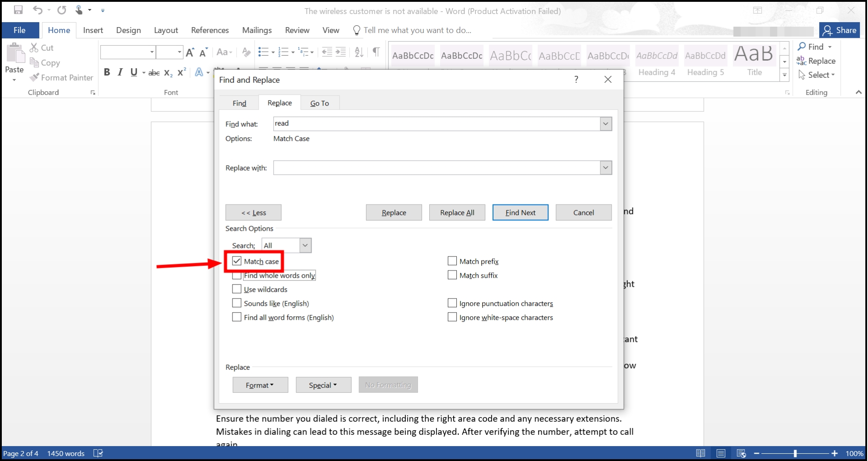Open the References ribbon tab
The width and height of the screenshot is (868, 461).
point(210,30)
